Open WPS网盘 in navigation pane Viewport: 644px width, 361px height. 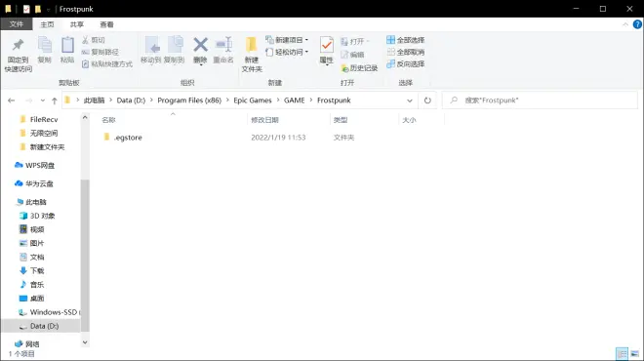(x=34, y=165)
